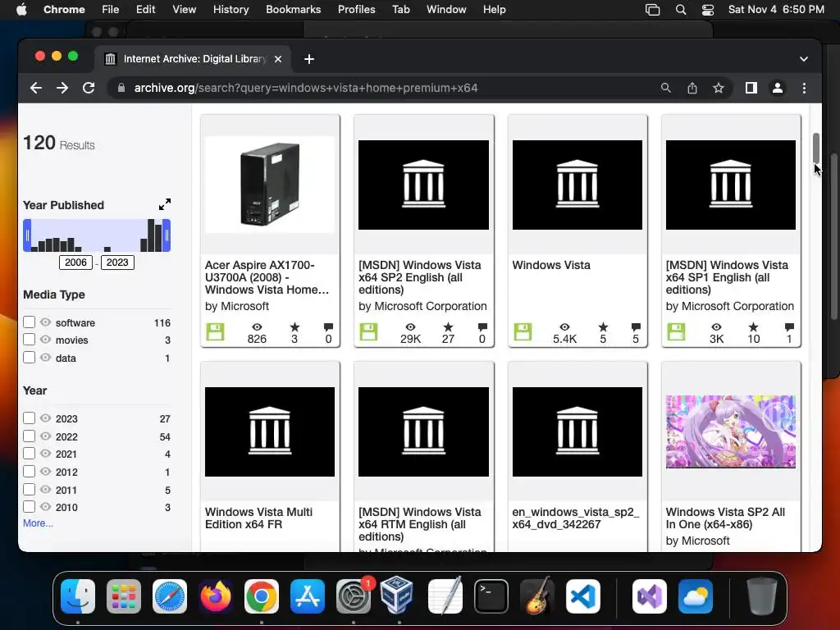Reload the archive.org page
Viewport: 840px width, 630px height.
89,88
